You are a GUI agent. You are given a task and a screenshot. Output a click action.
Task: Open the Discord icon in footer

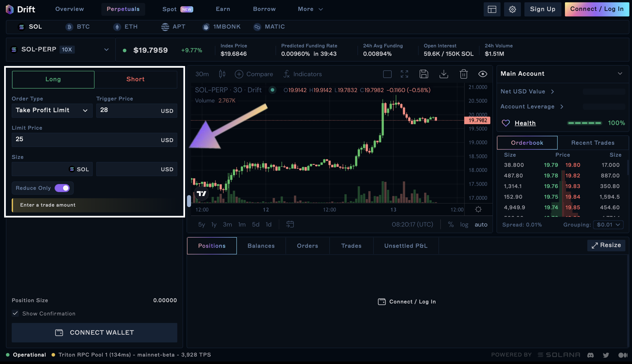[x=591, y=355]
